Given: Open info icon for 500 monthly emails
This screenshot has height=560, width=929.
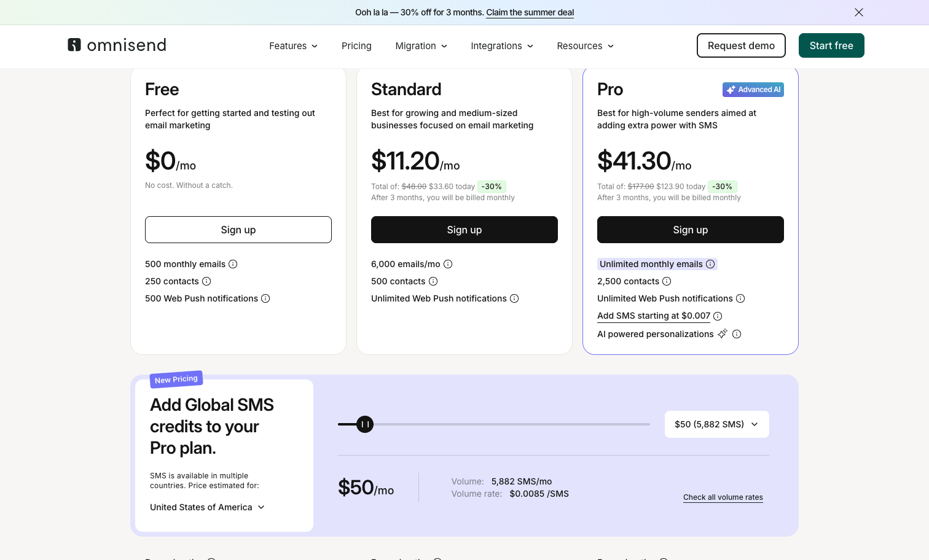Looking at the screenshot, I should click(x=233, y=264).
